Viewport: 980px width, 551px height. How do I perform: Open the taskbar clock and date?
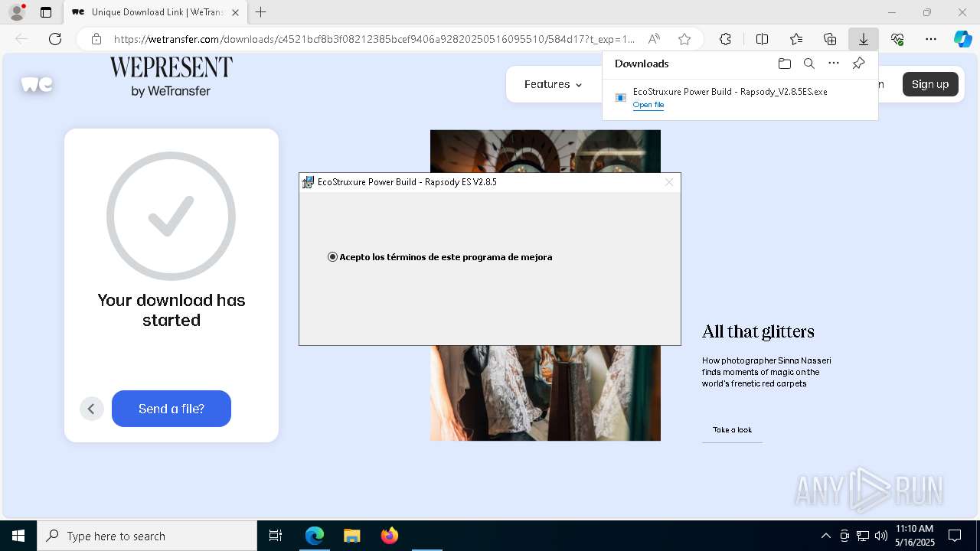tap(915, 536)
